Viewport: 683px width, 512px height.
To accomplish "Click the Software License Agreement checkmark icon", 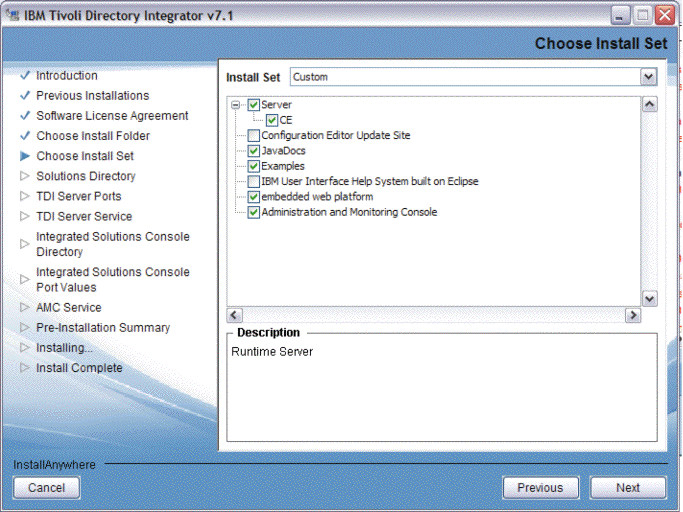I will click(x=25, y=115).
